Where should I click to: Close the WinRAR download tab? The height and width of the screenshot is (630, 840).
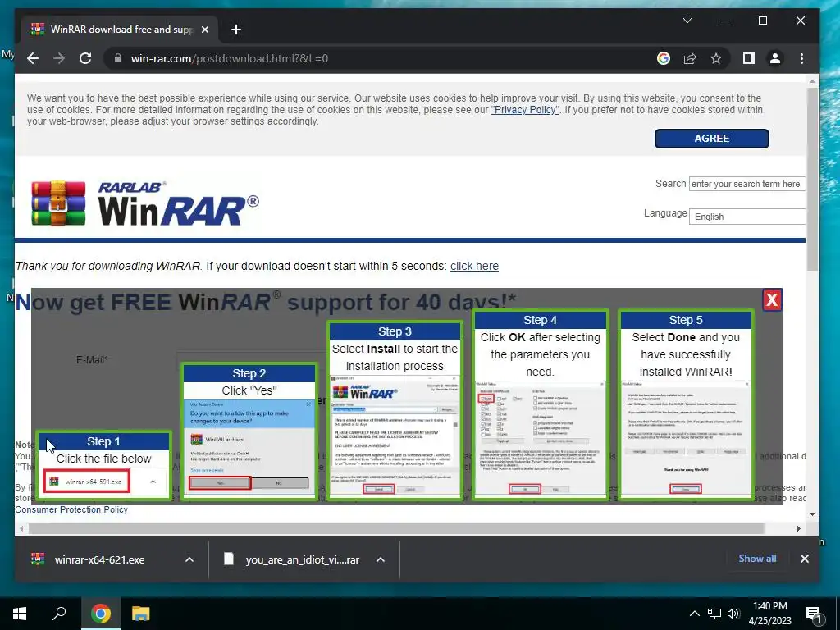click(204, 30)
